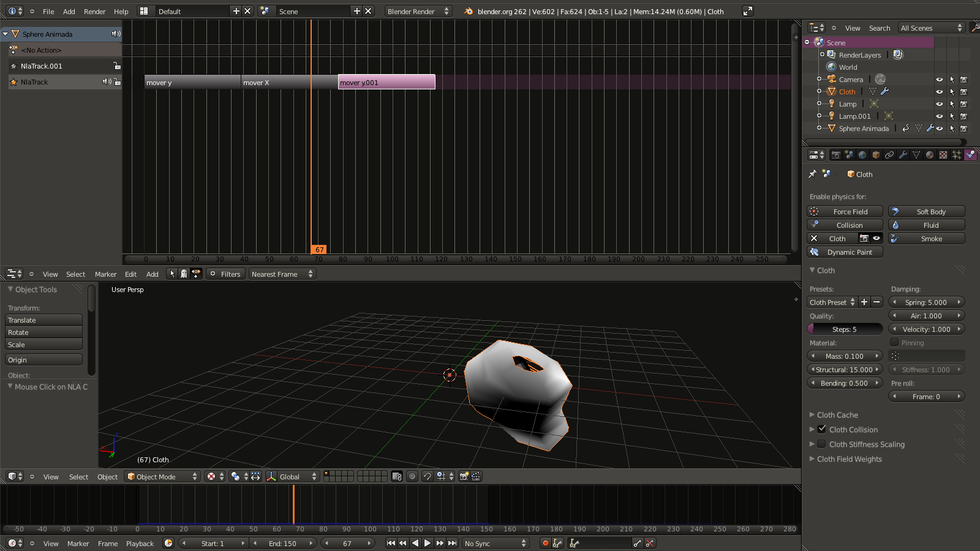Toggle the lock on NlaTrack.001
This screenshot has height=551, width=980.
[x=116, y=66]
